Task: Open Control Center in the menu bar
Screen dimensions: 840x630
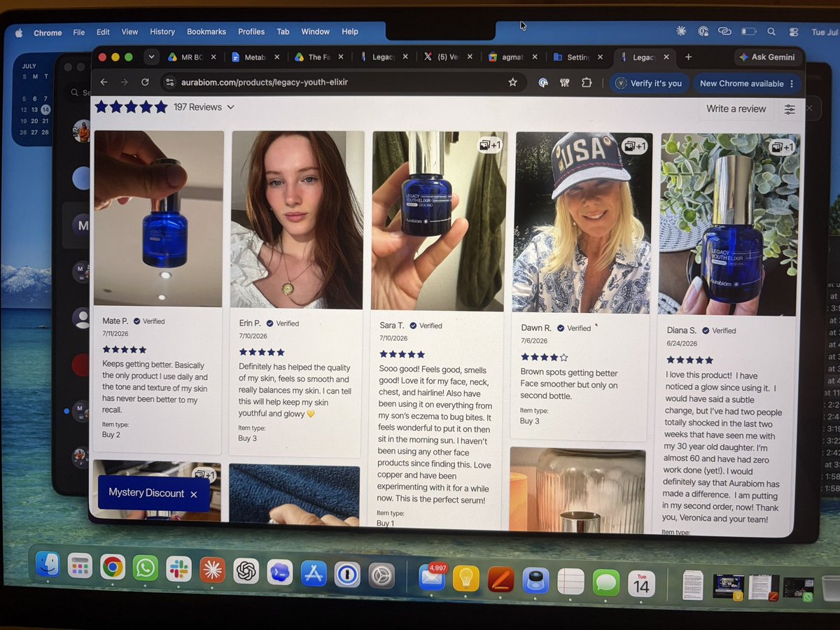Action: pos(793,32)
